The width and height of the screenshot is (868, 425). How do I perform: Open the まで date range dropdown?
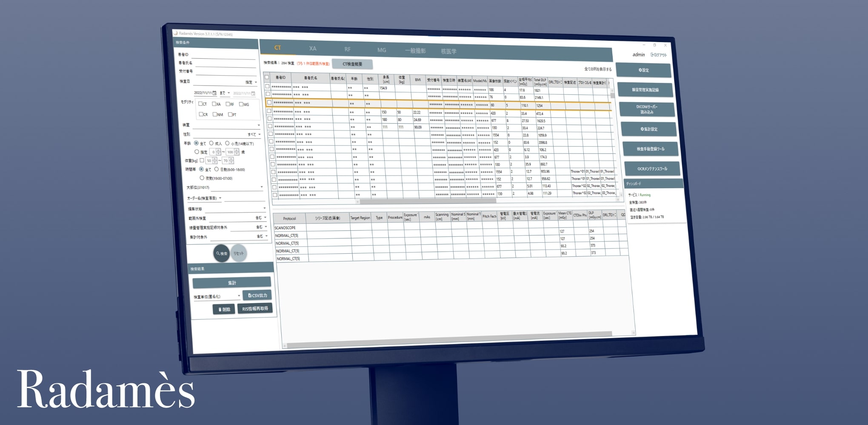click(x=225, y=93)
